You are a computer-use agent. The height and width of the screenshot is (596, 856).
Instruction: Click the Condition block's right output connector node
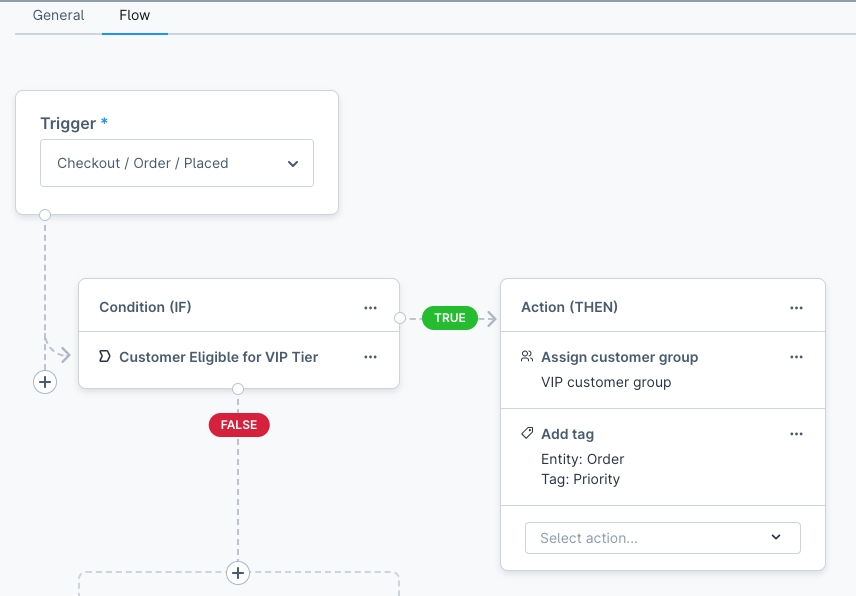pyautogui.click(x=400, y=318)
